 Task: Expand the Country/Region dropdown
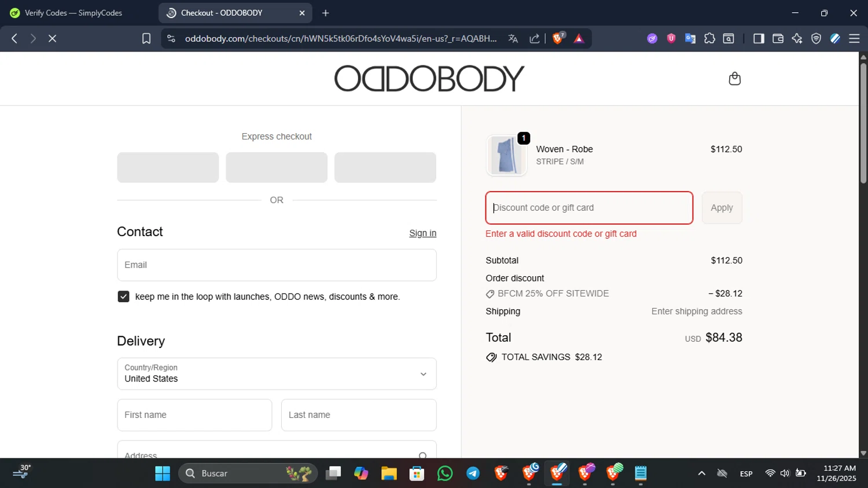pyautogui.click(x=277, y=374)
